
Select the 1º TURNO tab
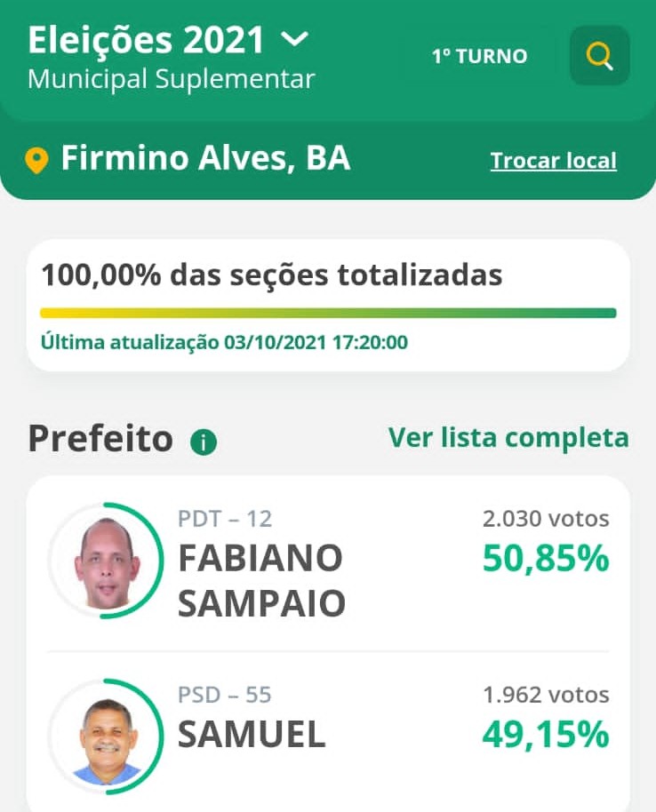point(479,56)
